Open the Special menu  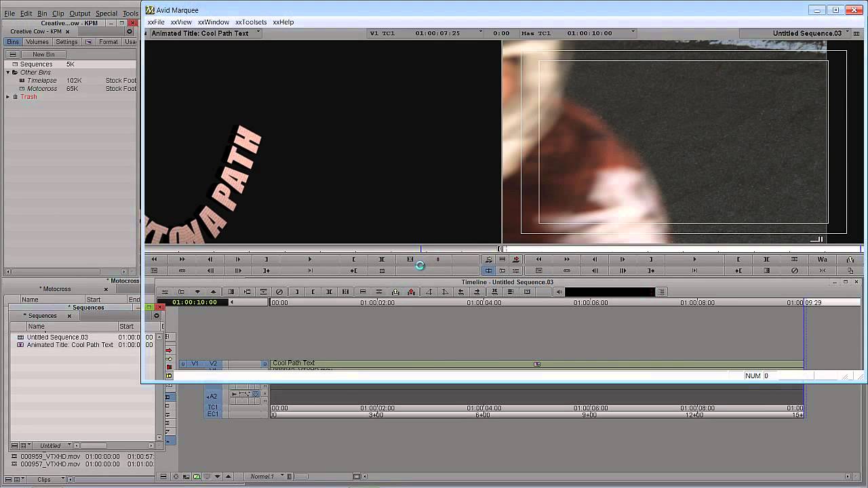click(106, 14)
